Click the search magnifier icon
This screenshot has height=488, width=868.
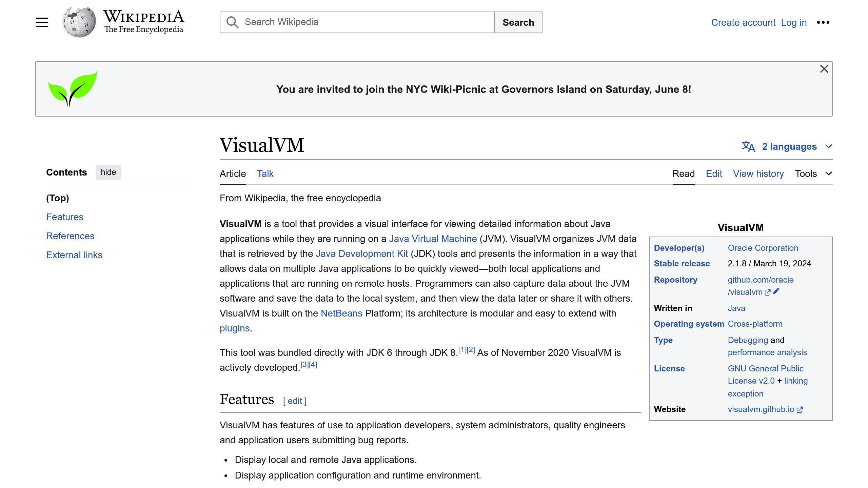click(232, 22)
